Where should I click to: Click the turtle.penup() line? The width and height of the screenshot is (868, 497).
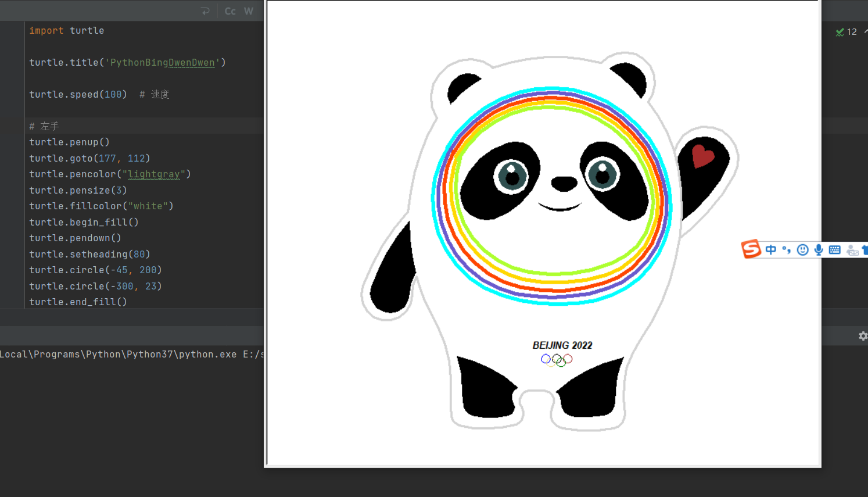click(x=69, y=142)
